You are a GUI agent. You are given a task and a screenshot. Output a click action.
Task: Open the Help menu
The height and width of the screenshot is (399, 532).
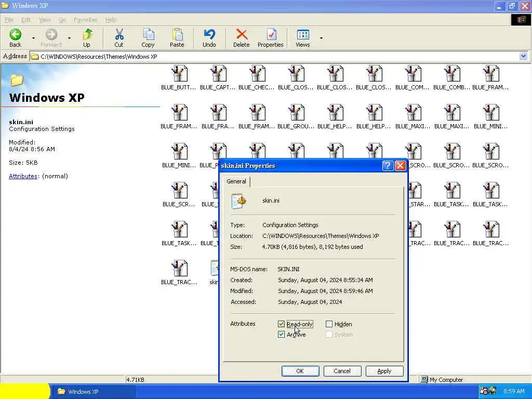[x=111, y=20]
